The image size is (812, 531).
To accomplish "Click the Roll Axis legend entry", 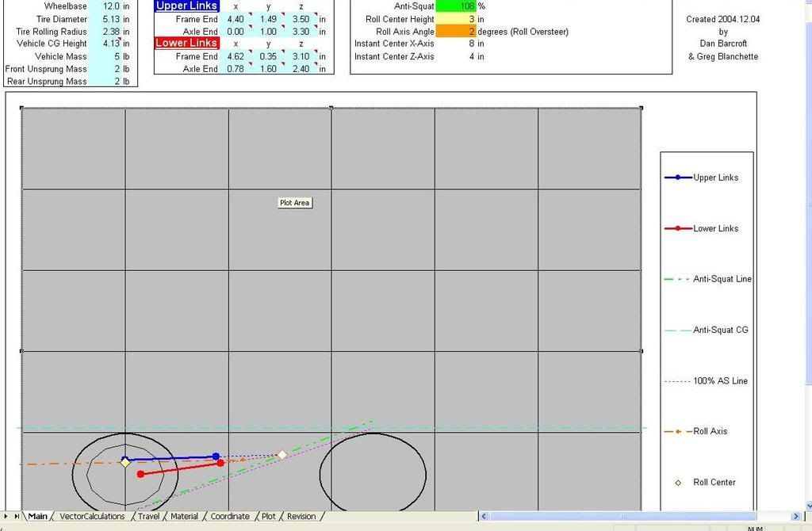I will [x=710, y=431].
